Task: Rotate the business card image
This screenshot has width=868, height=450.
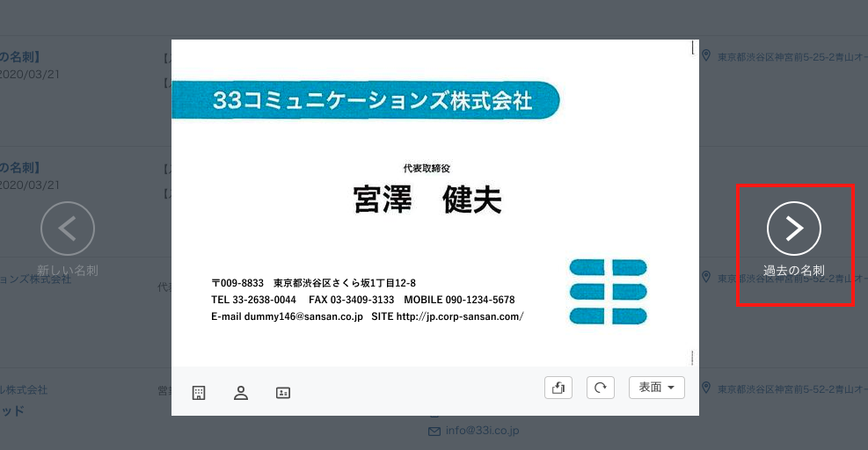Action: pyautogui.click(x=601, y=388)
